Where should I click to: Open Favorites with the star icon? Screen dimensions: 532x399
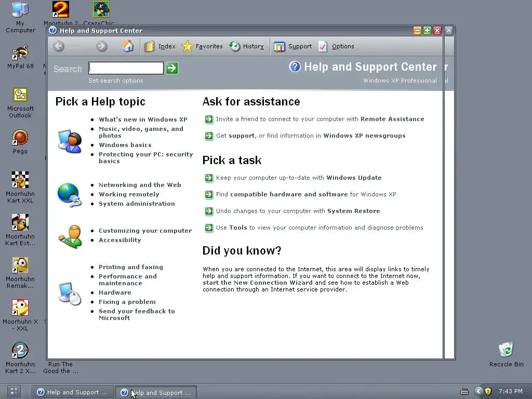click(202, 46)
